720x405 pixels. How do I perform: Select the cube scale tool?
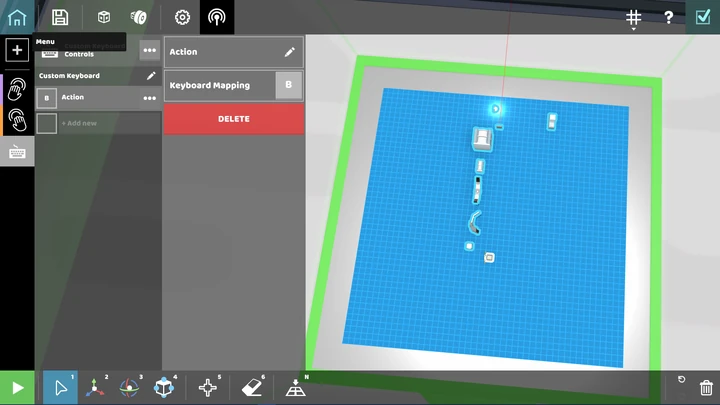(164, 388)
